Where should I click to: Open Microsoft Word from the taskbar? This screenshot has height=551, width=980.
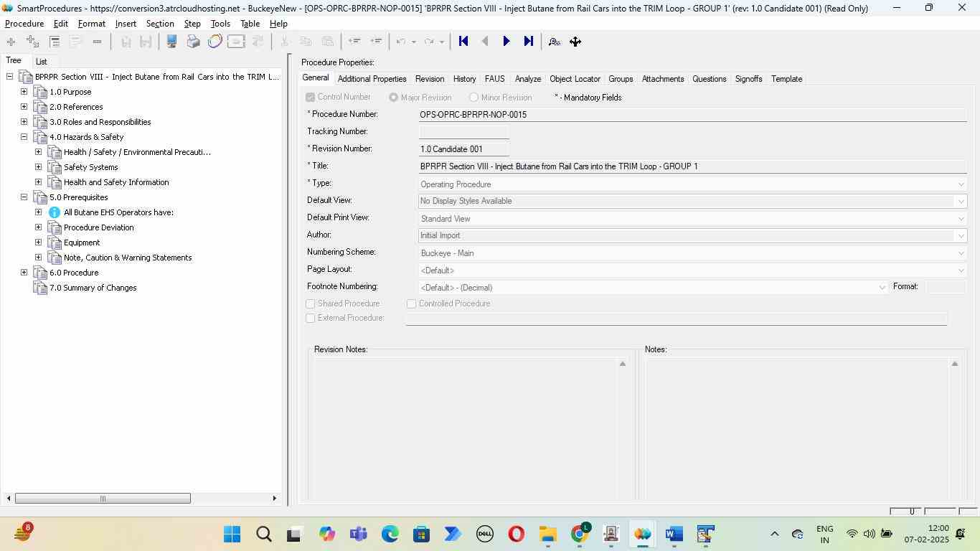coord(673,534)
